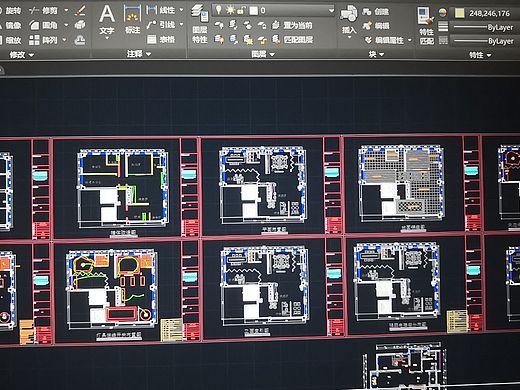Click Match Layer (匹配图层) button
The width and height of the screenshot is (520, 390).
292,40
